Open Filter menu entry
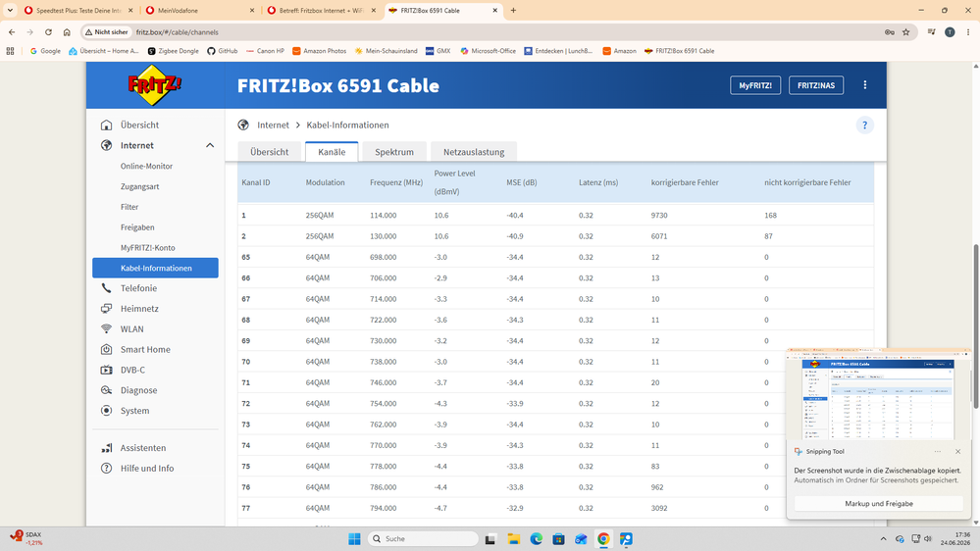The width and height of the screenshot is (980, 551). [x=129, y=207]
